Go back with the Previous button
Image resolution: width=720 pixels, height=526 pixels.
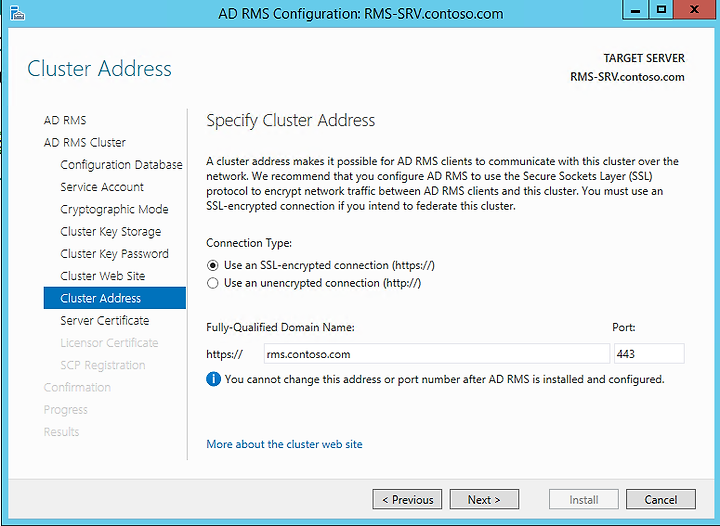(407, 499)
